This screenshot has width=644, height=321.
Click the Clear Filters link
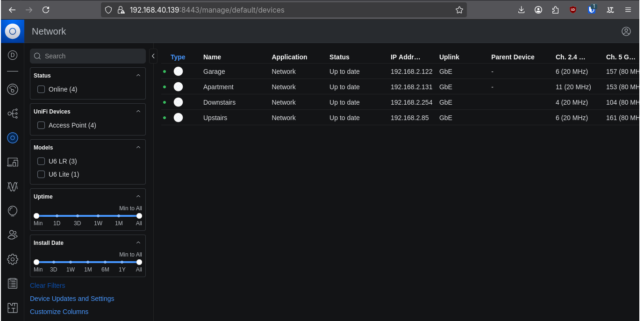(x=48, y=285)
